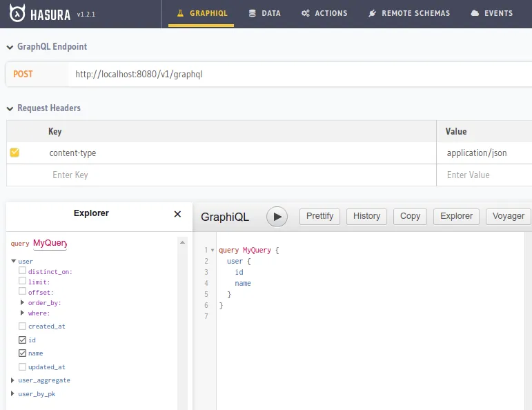Collapse the Request Headers section
The width and height of the screenshot is (532, 410).
click(x=10, y=108)
